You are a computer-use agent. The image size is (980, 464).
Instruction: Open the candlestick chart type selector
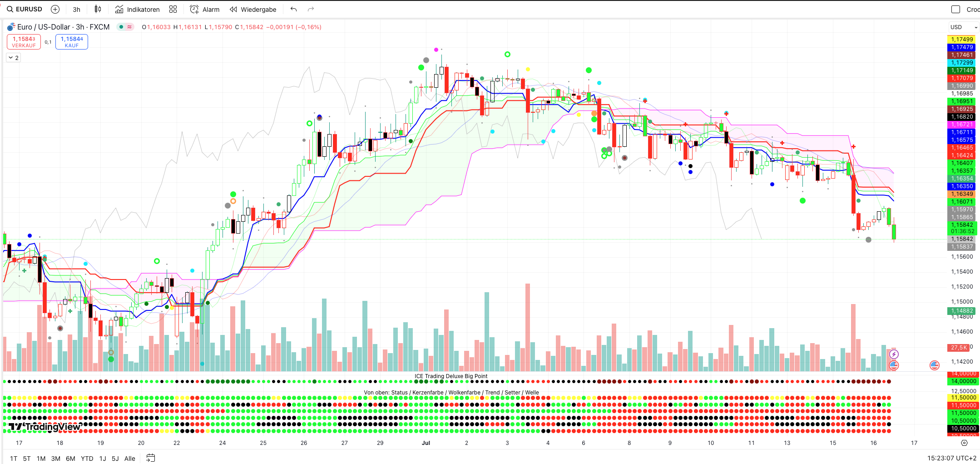pyautogui.click(x=98, y=9)
